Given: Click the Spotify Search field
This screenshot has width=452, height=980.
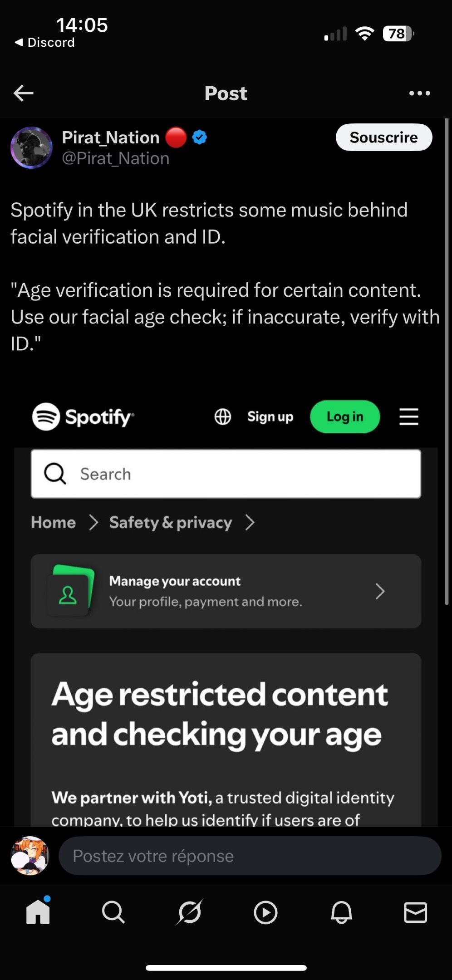Looking at the screenshot, I should (226, 474).
